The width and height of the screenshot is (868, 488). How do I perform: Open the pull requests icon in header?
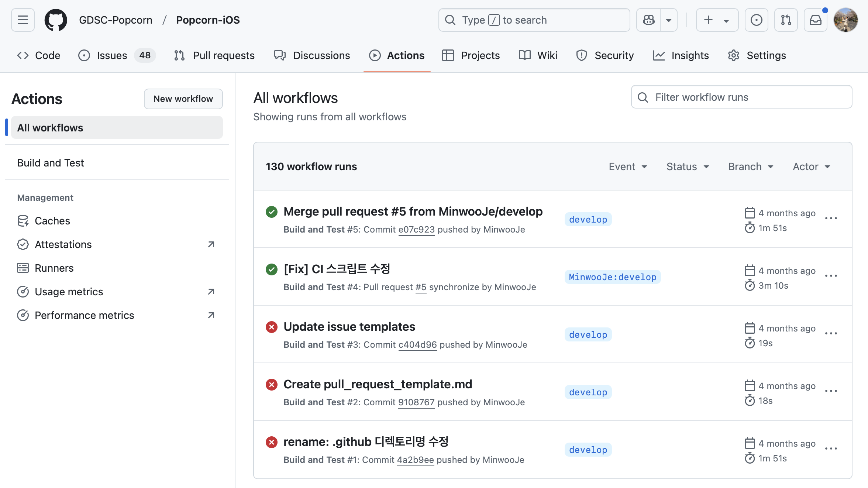click(x=786, y=20)
